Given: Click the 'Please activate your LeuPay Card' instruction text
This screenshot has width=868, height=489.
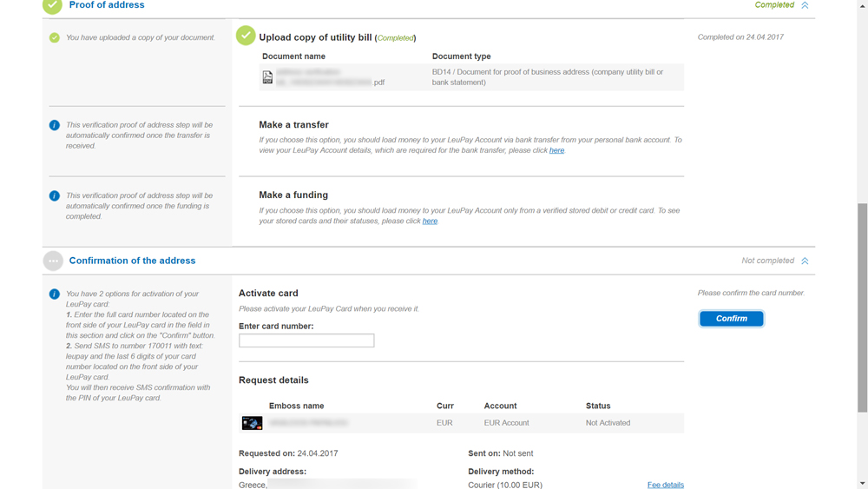Looking at the screenshot, I should pos(329,309).
